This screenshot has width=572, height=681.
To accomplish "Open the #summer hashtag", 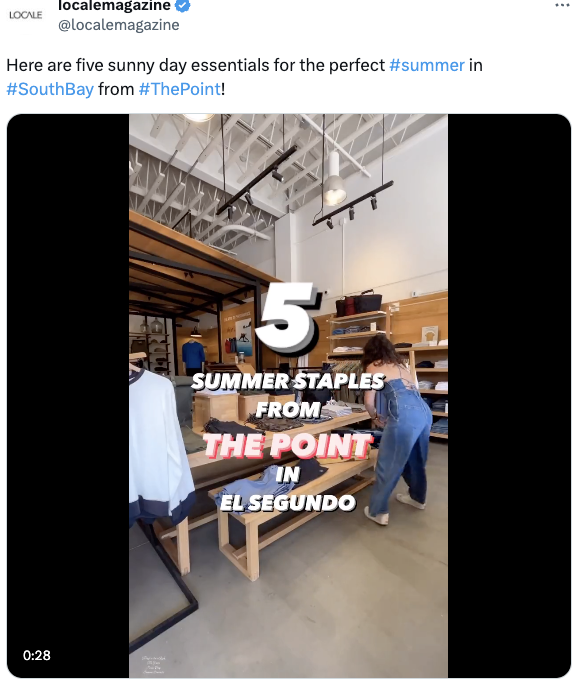I will 427,65.
